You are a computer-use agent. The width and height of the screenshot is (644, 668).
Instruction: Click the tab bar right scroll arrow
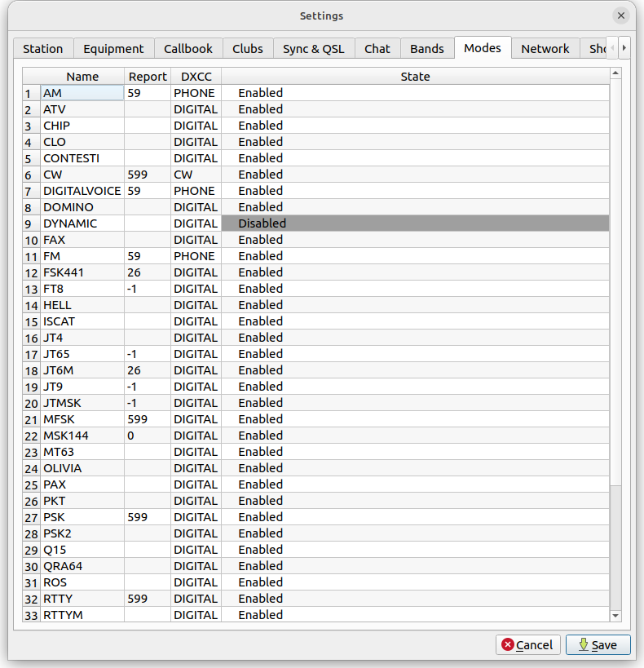[x=625, y=48]
